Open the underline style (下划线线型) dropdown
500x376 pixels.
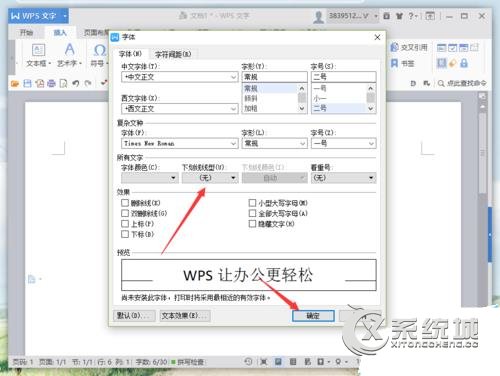(210, 178)
